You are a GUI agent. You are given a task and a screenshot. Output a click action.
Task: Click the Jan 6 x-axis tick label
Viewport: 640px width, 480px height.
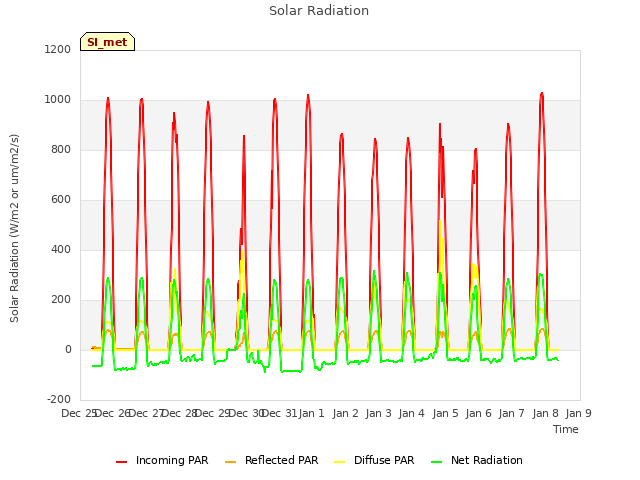point(478,413)
